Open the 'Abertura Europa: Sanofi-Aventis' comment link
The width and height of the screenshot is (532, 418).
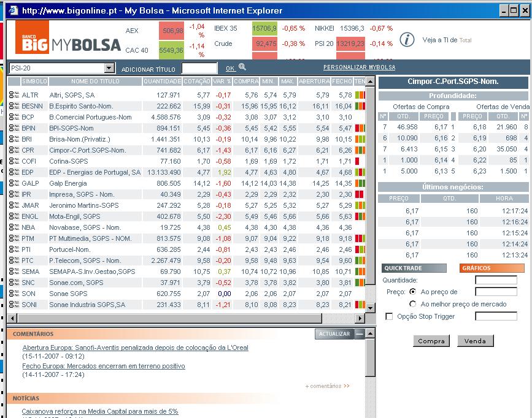[136, 348]
